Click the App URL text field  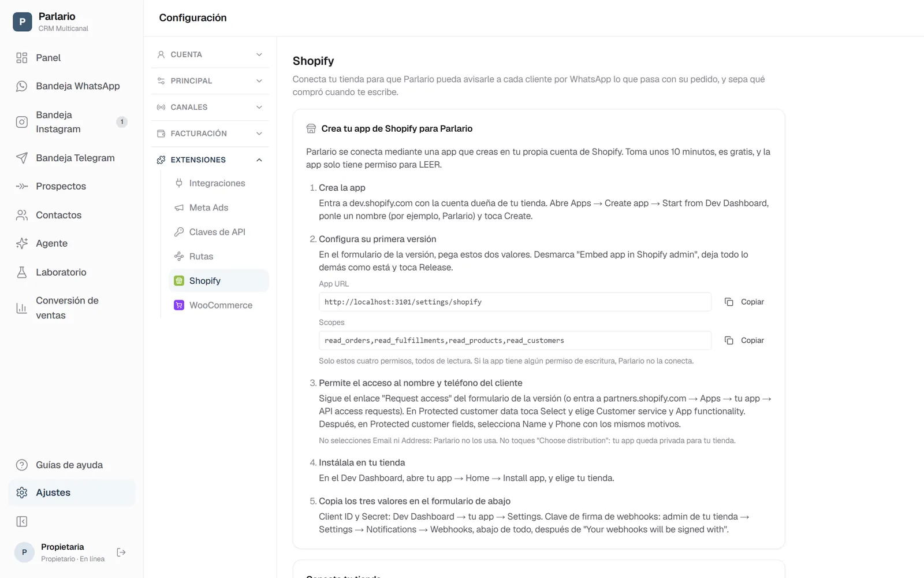515,302
